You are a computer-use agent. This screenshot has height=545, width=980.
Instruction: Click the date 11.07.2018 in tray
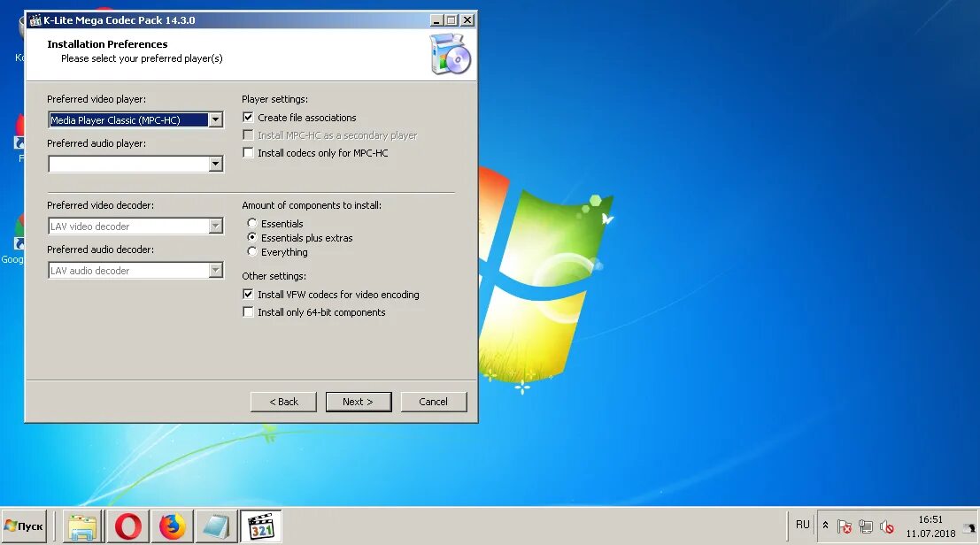pyautogui.click(x=930, y=533)
